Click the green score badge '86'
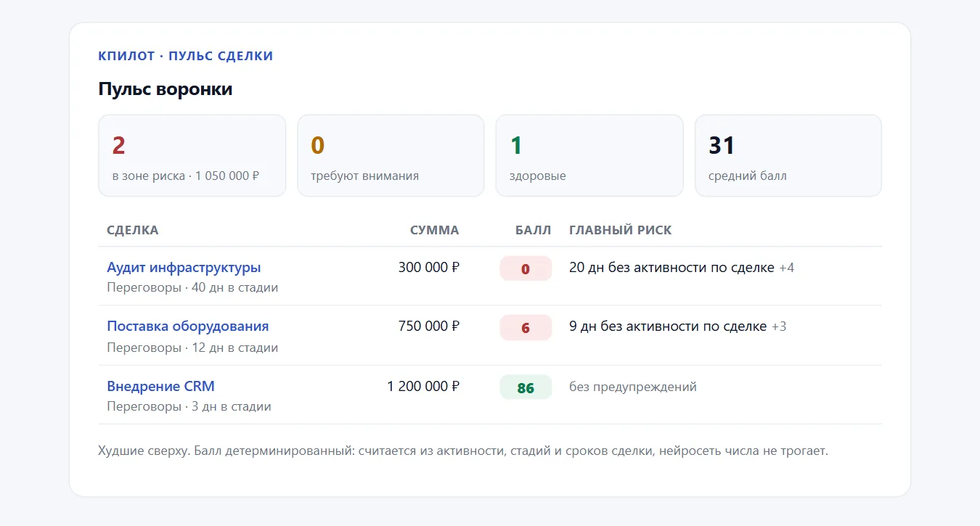 (x=526, y=387)
